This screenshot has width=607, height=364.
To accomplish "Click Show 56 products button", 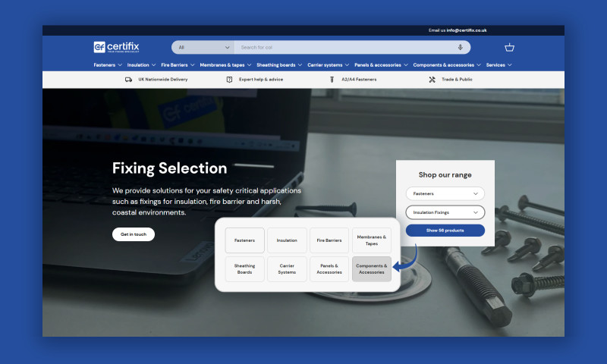I will pyautogui.click(x=445, y=231).
